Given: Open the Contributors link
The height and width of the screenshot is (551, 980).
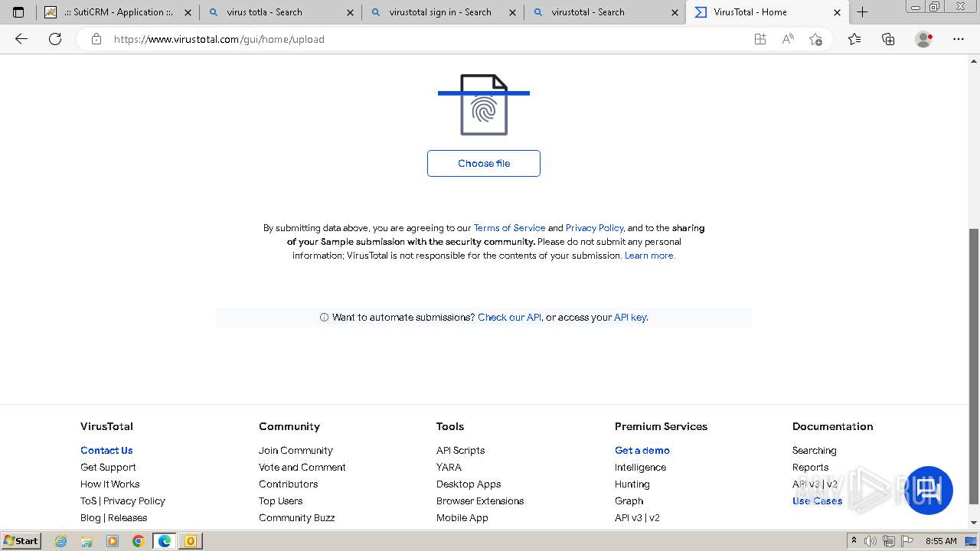Looking at the screenshot, I should (288, 484).
